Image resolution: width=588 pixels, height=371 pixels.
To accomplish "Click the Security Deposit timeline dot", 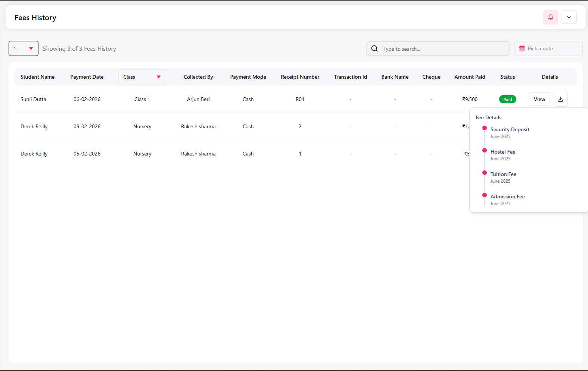I will 485,128.
